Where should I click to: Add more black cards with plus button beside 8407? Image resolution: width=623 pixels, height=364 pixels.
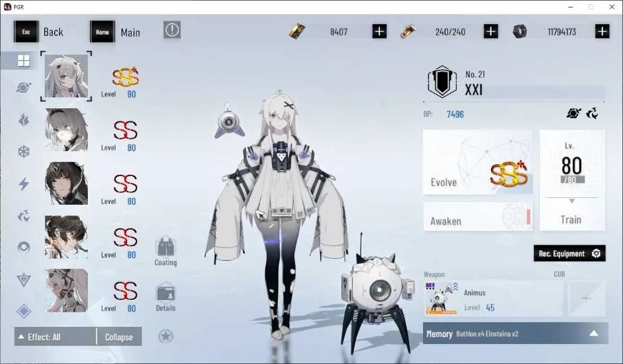[379, 31]
